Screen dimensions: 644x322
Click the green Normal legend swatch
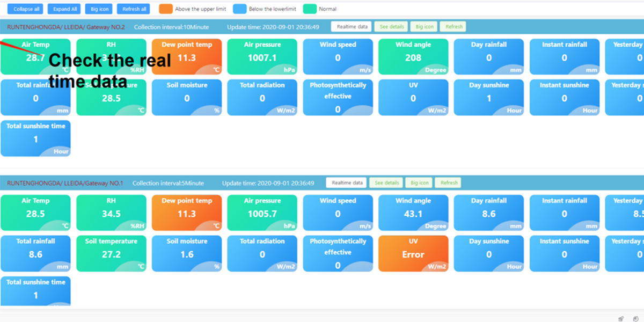pyautogui.click(x=310, y=9)
